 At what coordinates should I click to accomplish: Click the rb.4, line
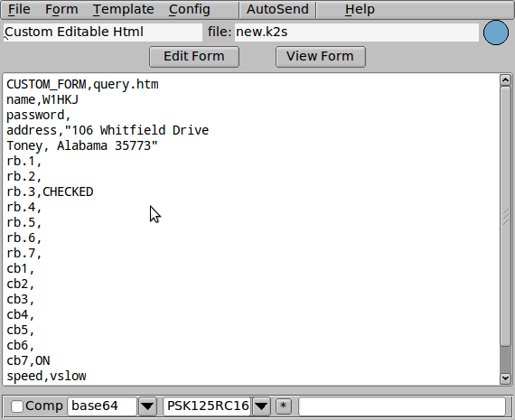pyautogui.click(x=24, y=207)
